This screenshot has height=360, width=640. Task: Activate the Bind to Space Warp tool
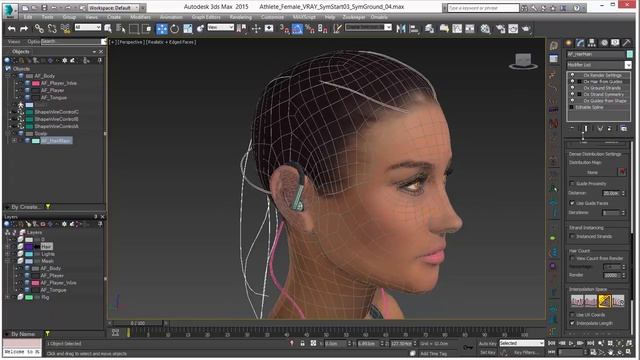pos(65,29)
